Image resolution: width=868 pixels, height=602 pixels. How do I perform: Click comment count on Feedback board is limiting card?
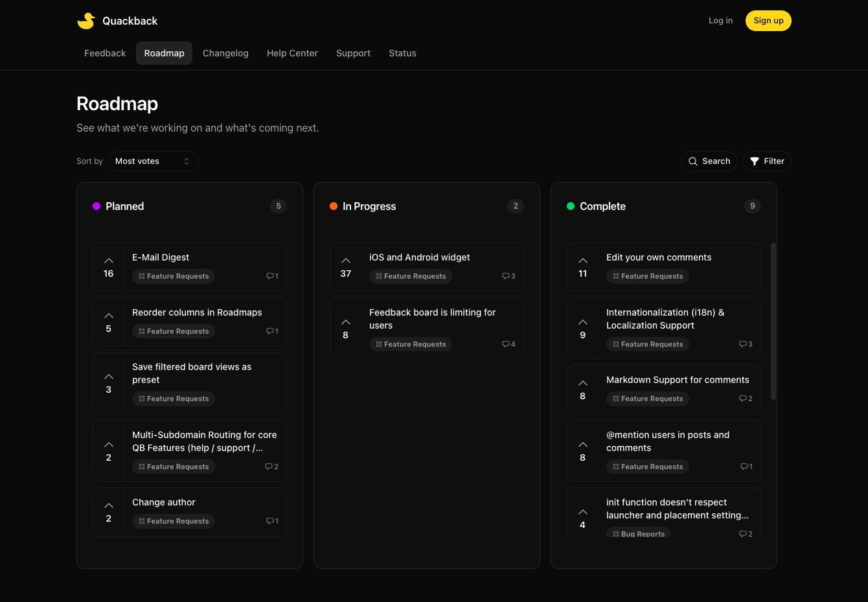pyautogui.click(x=508, y=344)
